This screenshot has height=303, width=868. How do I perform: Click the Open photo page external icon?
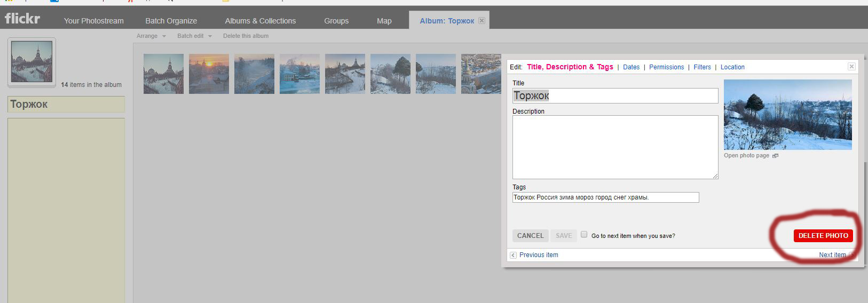tap(776, 156)
